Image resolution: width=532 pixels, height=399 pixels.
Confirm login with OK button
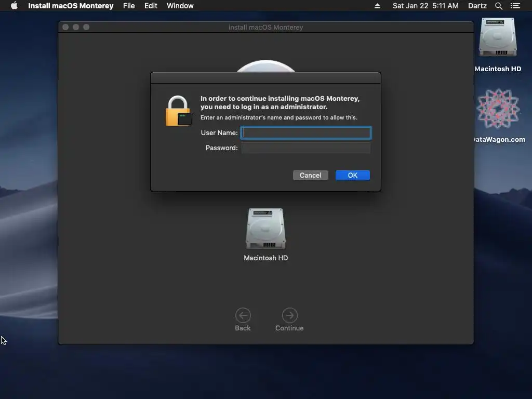pyautogui.click(x=353, y=176)
